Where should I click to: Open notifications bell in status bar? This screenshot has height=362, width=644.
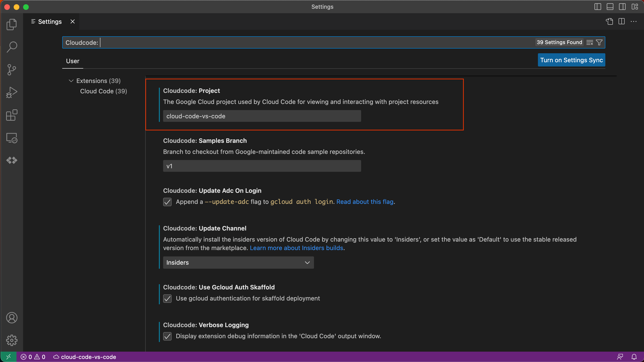click(634, 357)
